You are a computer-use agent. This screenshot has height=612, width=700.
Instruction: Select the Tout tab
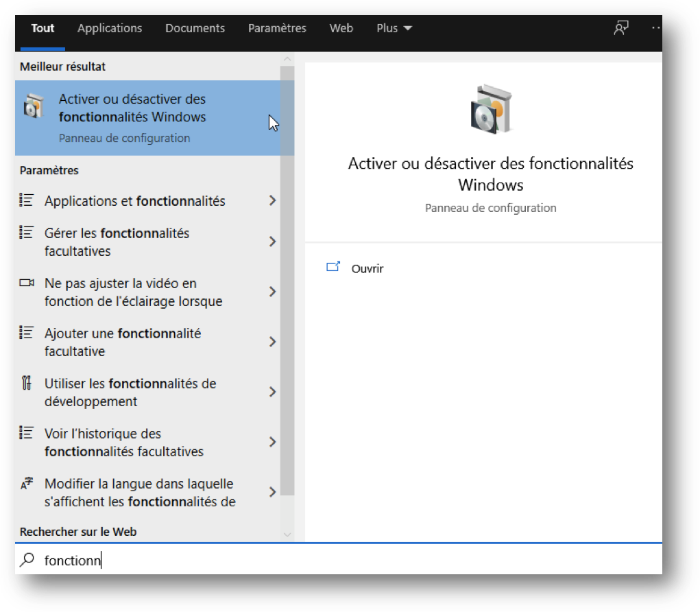click(x=43, y=28)
